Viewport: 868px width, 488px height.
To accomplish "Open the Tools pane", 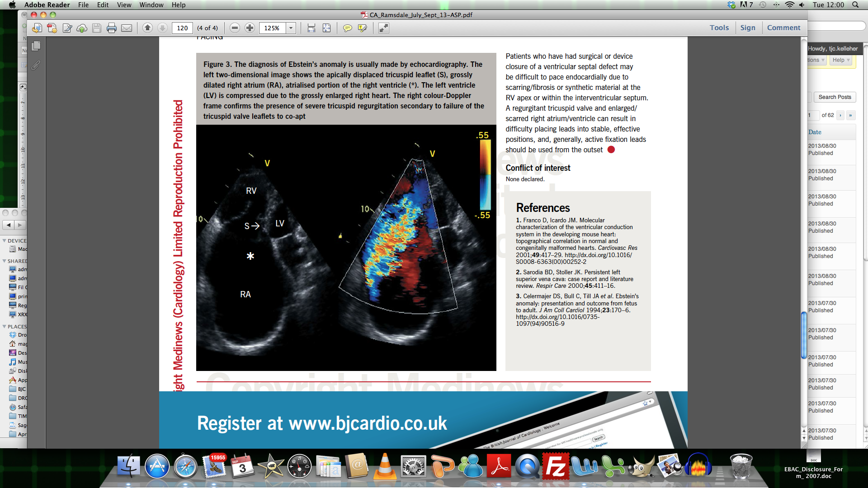I will (719, 28).
